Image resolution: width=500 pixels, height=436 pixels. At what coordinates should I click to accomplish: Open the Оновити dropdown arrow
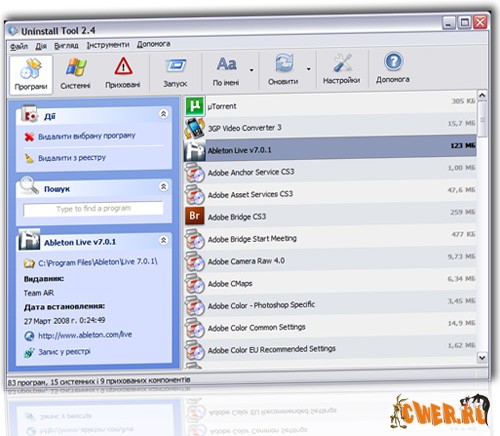[309, 69]
